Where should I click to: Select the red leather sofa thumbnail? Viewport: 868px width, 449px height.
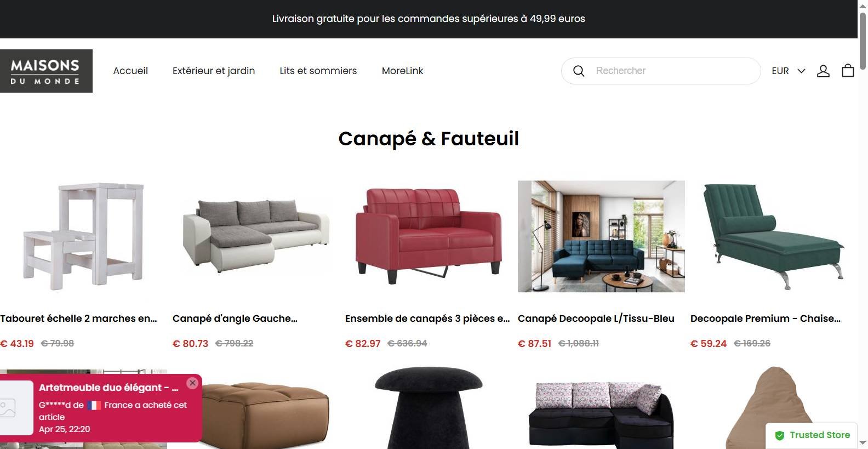pyautogui.click(x=429, y=236)
